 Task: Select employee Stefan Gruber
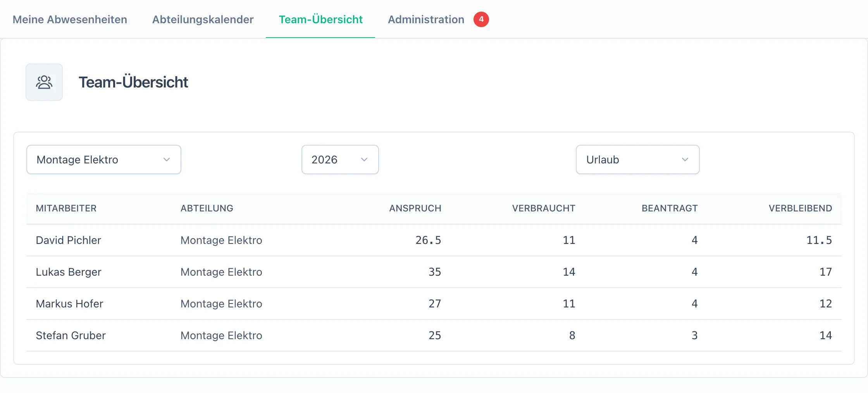point(71,336)
